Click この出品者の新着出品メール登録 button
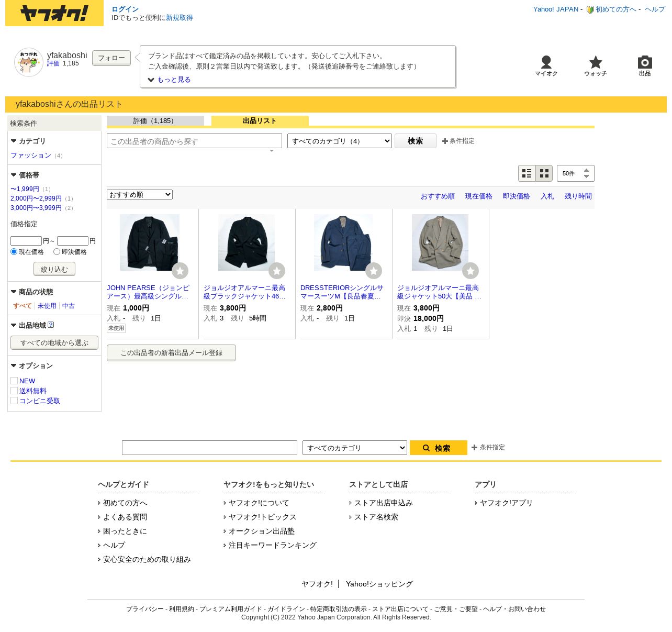The image size is (672, 632). 171,353
